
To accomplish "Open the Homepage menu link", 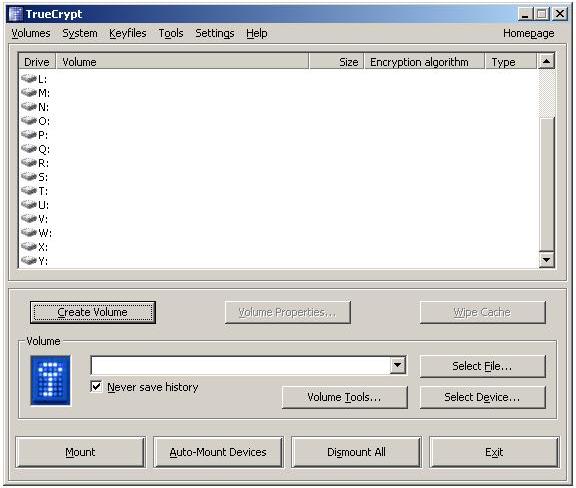I will pos(529,33).
